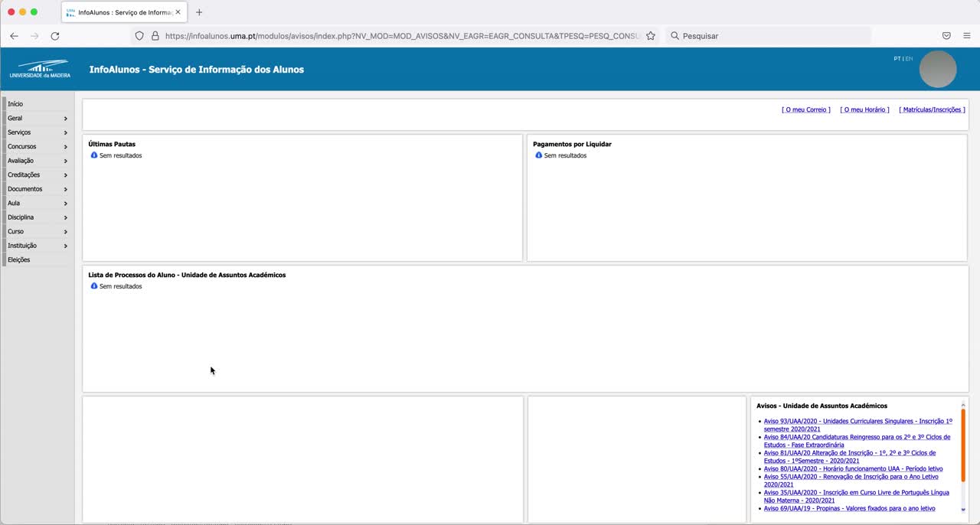Open Início in the sidebar
This screenshot has height=525, width=980.
click(15, 104)
